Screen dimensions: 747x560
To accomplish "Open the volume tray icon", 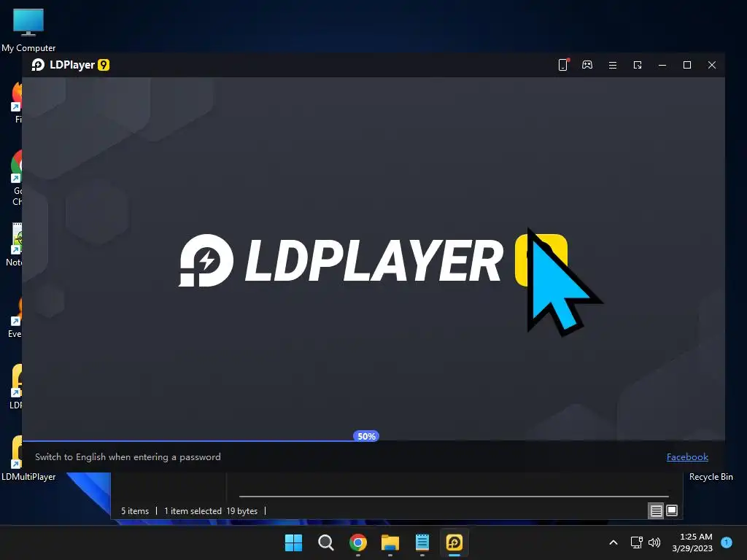I will pyautogui.click(x=654, y=542).
